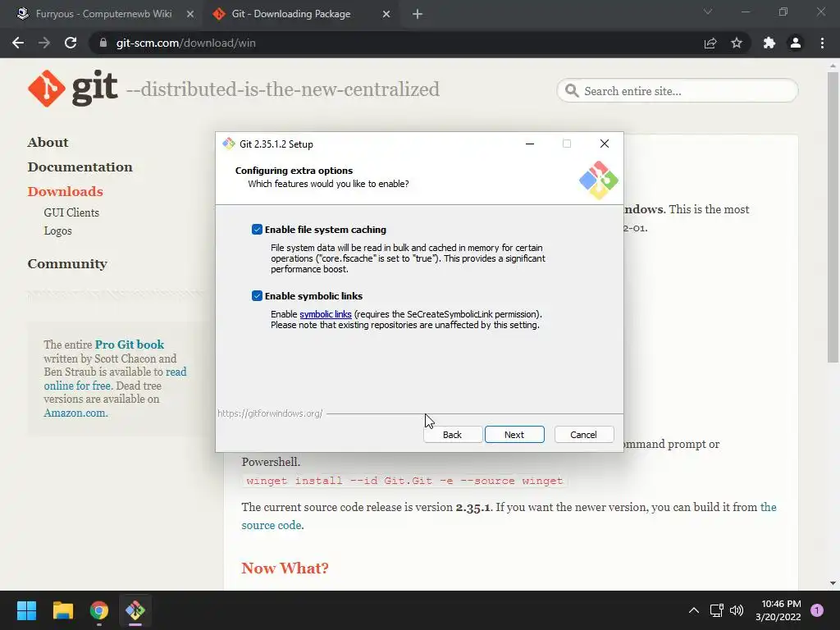This screenshot has height=630, width=840.
Task: Open network status tray icon
Action: pyautogui.click(x=716, y=610)
